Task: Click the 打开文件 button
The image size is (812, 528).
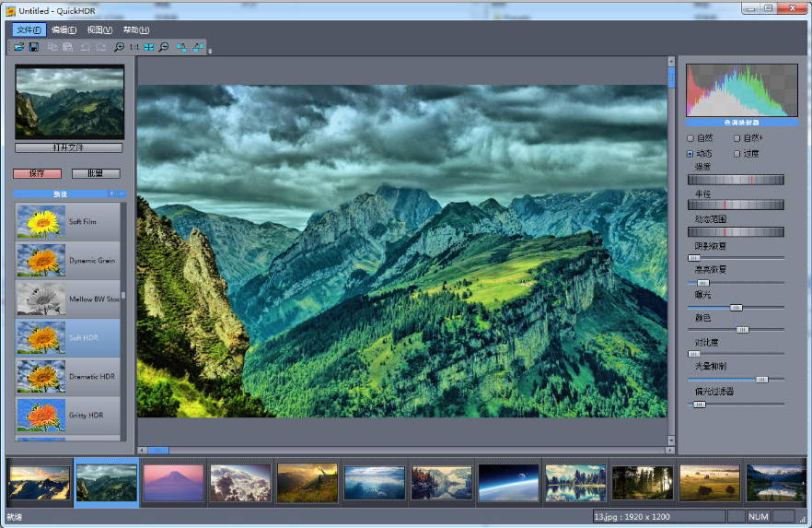Action: pos(69,147)
